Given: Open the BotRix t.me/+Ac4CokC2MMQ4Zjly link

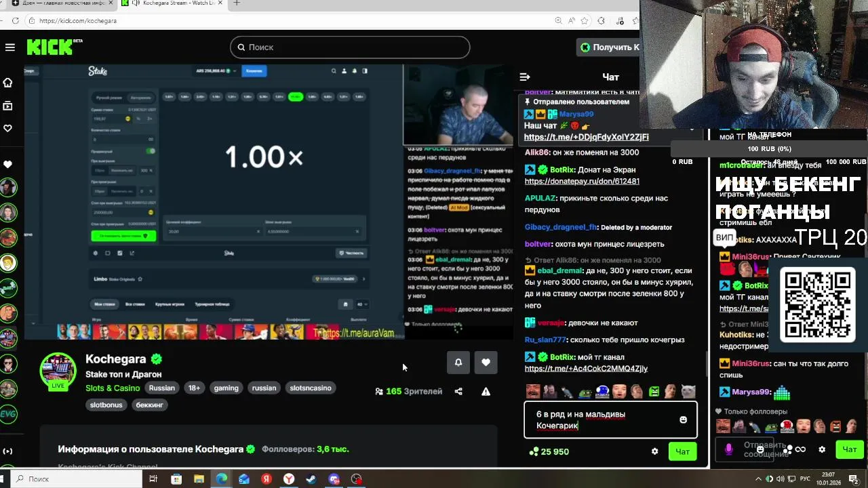Looking at the screenshot, I should [586, 368].
